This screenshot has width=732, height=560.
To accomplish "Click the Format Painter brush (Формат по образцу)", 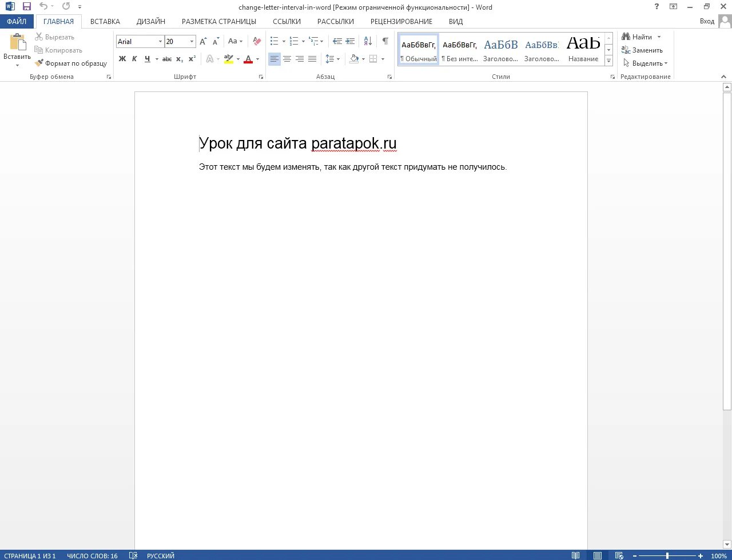I will click(71, 63).
